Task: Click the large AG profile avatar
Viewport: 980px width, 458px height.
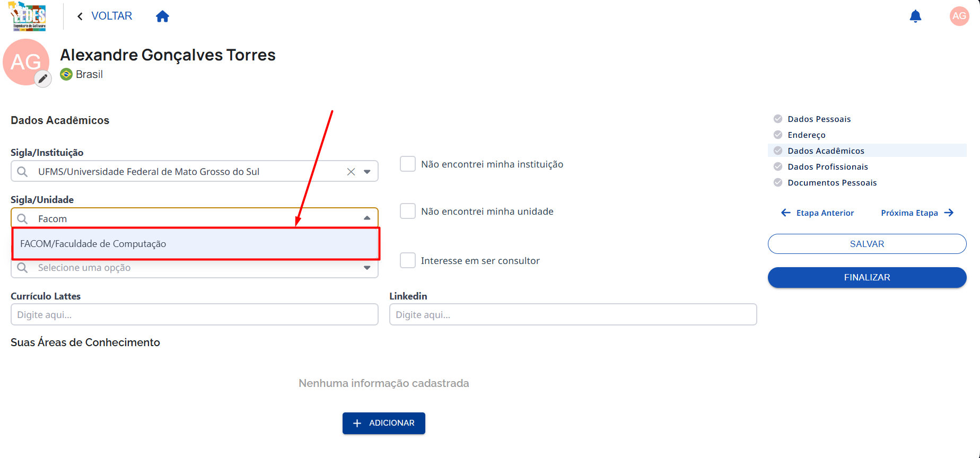Action: pyautogui.click(x=26, y=62)
